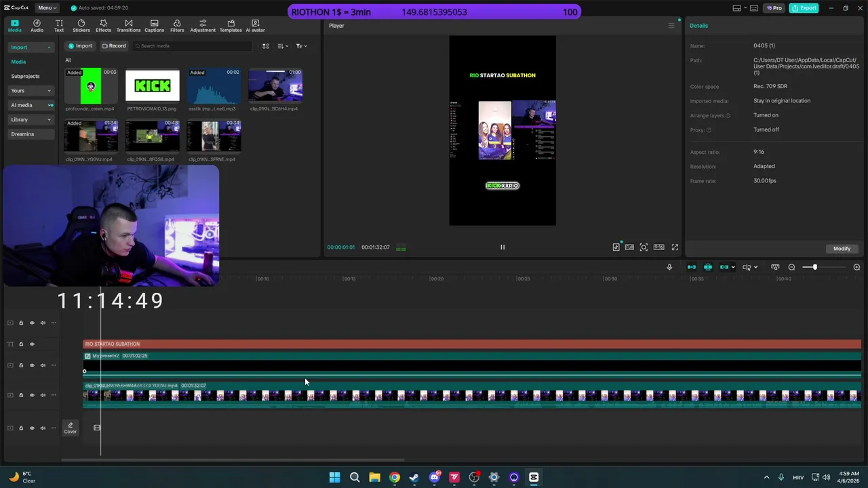Pause playback in the player
868x488 pixels.
502,247
